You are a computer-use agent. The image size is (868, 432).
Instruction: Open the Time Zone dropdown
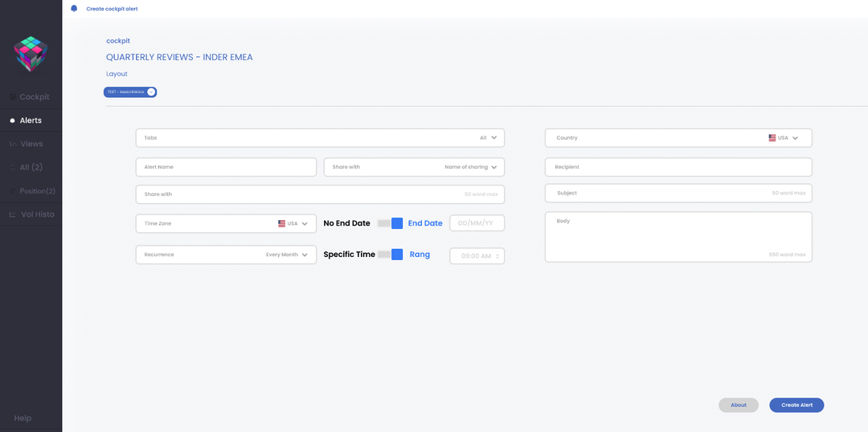pos(226,223)
